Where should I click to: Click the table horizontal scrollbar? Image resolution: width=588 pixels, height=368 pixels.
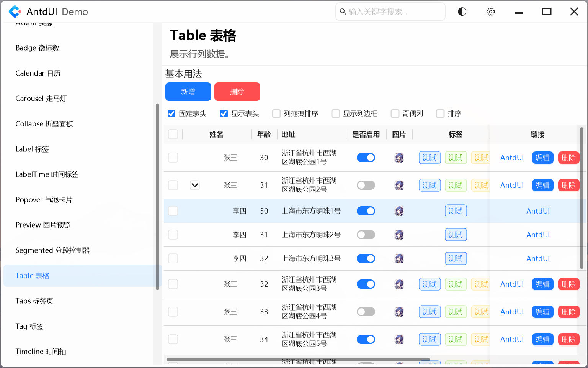click(298, 360)
